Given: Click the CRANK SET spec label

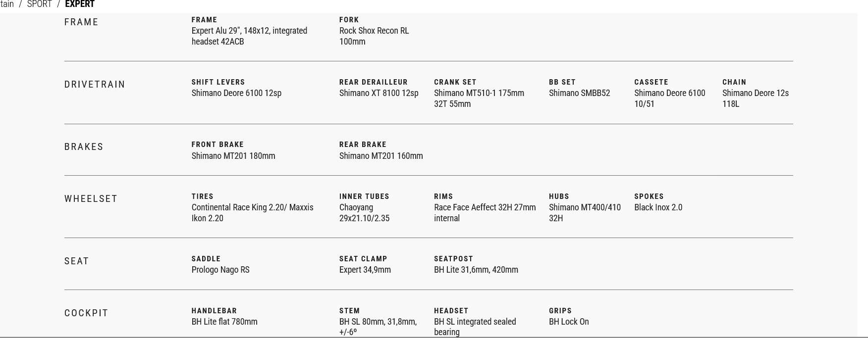Looking at the screenshot, I should coord(455,82).
